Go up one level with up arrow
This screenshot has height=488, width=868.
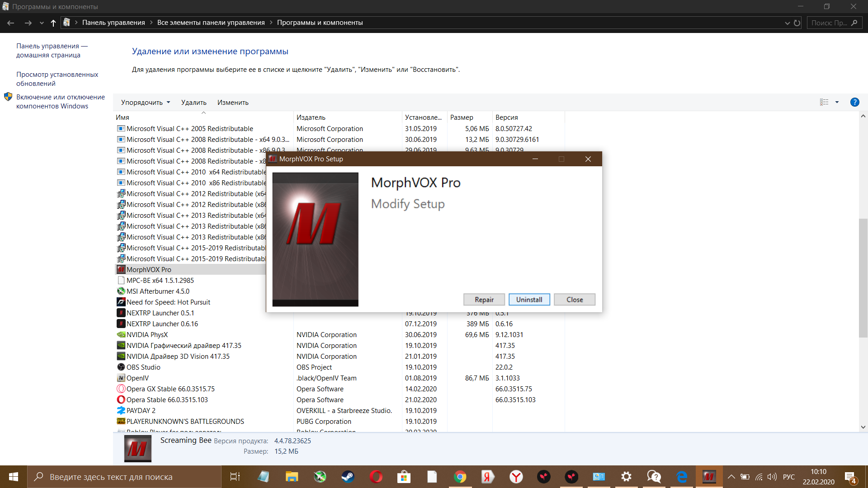coord(53,23)
